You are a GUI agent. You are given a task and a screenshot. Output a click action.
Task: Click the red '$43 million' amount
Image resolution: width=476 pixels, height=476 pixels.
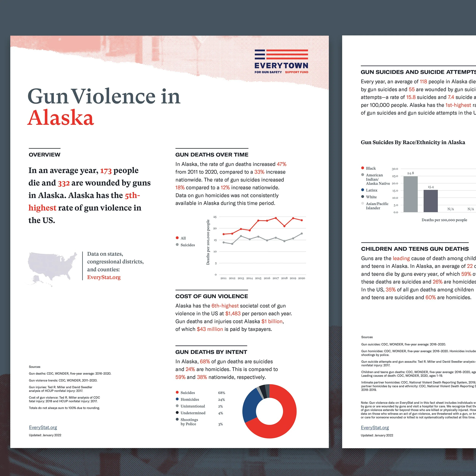[210, 329]
